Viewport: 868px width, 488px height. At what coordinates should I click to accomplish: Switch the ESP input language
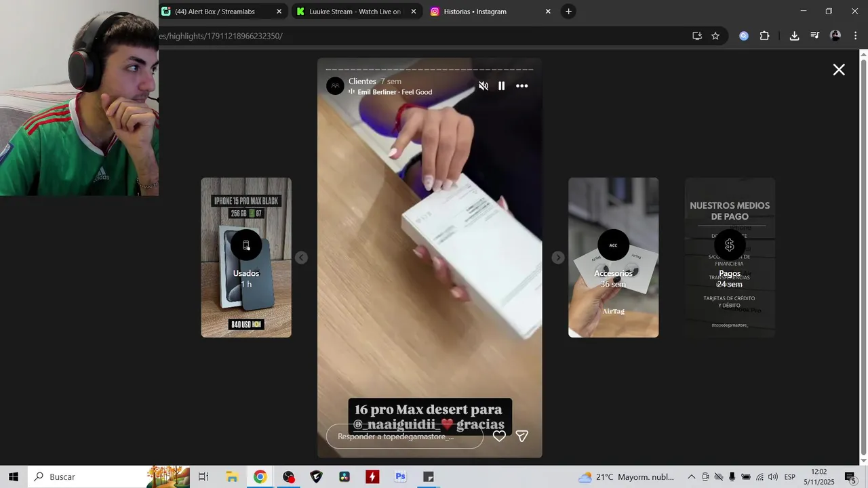click(790, 476)
